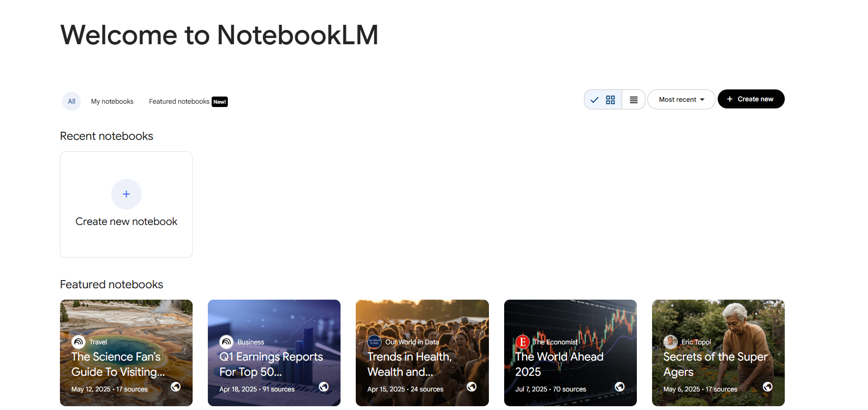
Task: Click globe icon on Secrets of Super Agers card
Action: pyautogui.click(x=768, y=387)
